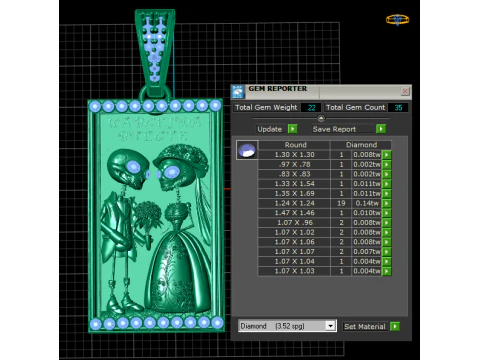Click the green arrow next to Set Material
Viewport: 480px width, 360px height.
[395, 326]
